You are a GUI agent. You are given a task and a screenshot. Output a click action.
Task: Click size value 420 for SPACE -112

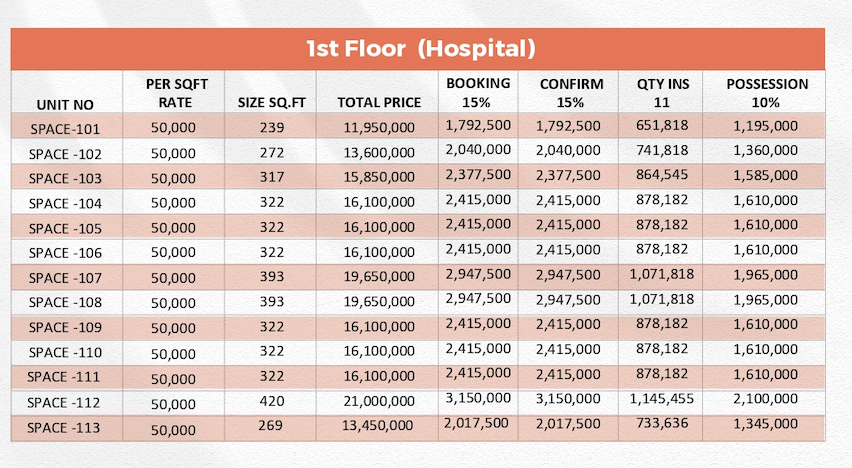272,401
